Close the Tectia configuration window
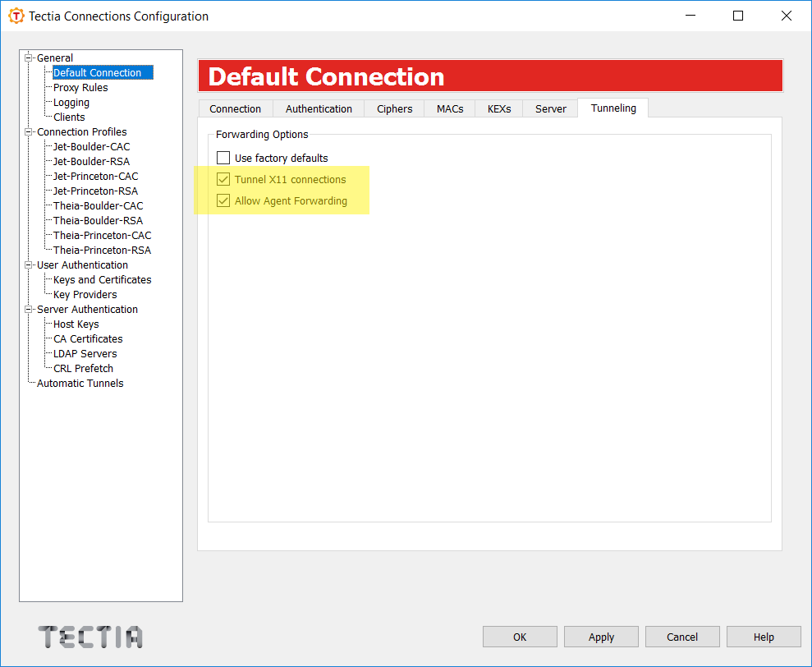The image size is (812, 667). [786, 16]
